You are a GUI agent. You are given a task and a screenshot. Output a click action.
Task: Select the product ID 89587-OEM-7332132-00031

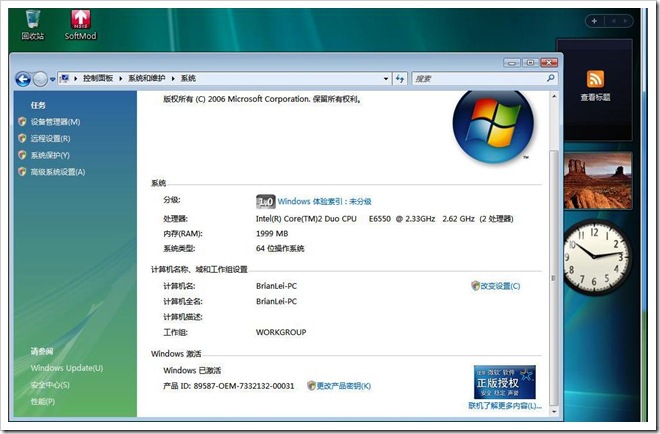coord(244,386)
